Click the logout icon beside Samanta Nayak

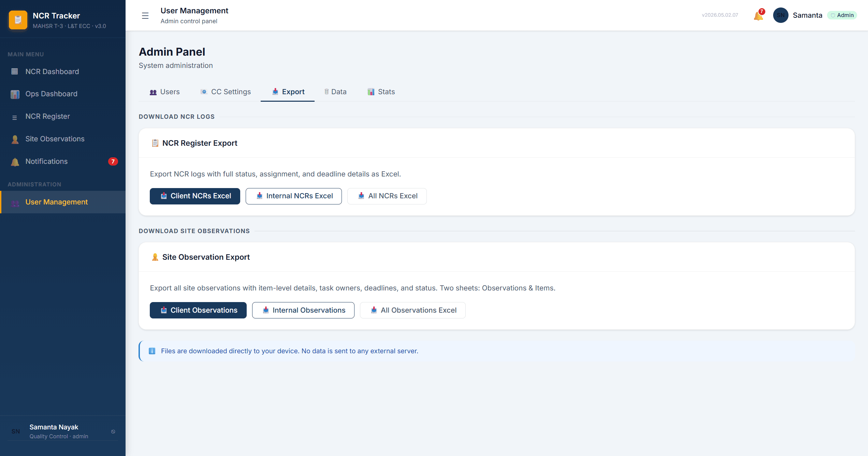tap(113, 432)
